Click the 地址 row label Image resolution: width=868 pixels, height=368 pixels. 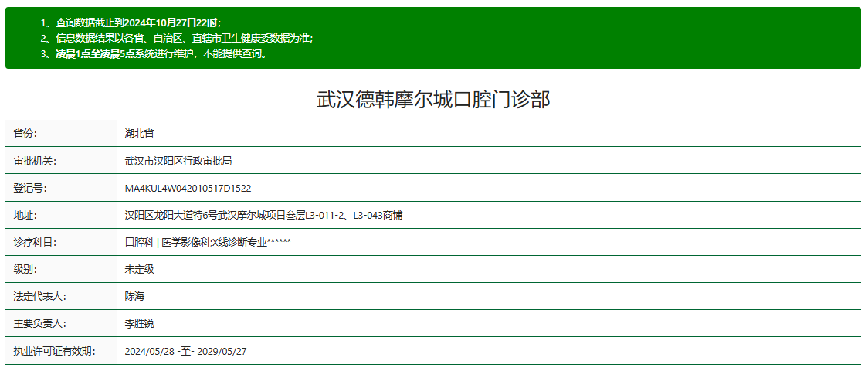[25, 215]
